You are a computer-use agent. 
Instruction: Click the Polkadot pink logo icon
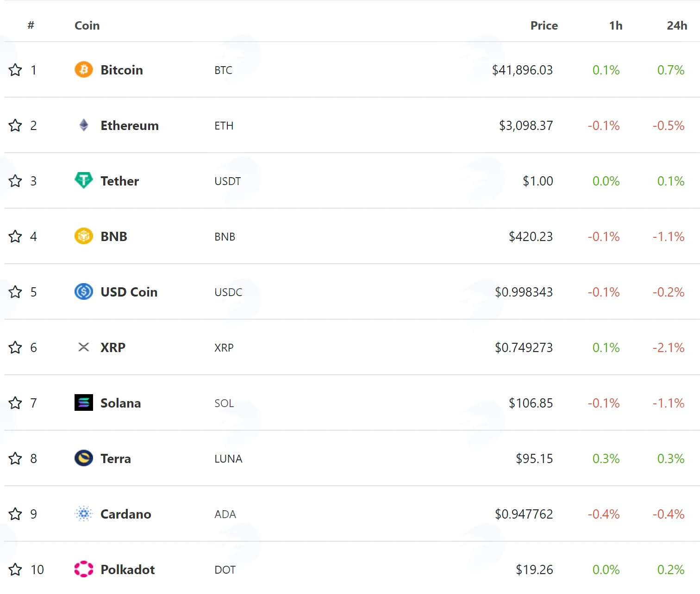pyautogui.click(x=84, y=569)
